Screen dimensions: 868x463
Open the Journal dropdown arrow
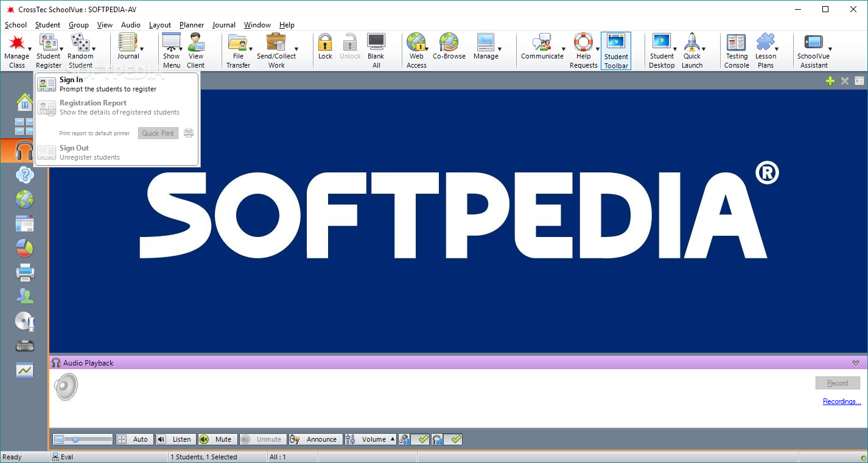(x=142, y=48)
